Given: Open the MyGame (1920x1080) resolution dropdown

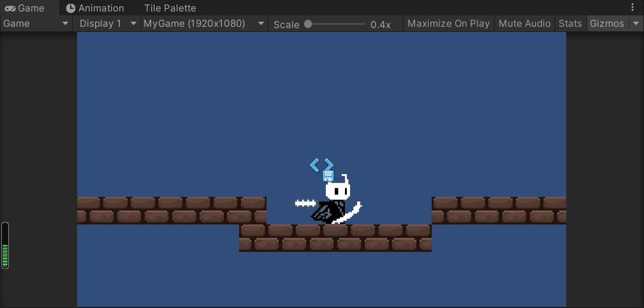Looking at the screenshot, I should pos(204,24).
